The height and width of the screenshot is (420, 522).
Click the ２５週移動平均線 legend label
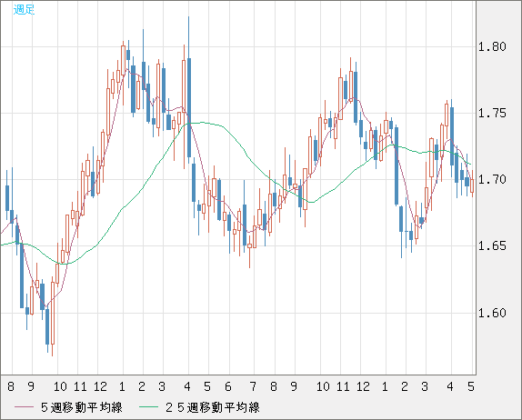pos(212,407)
